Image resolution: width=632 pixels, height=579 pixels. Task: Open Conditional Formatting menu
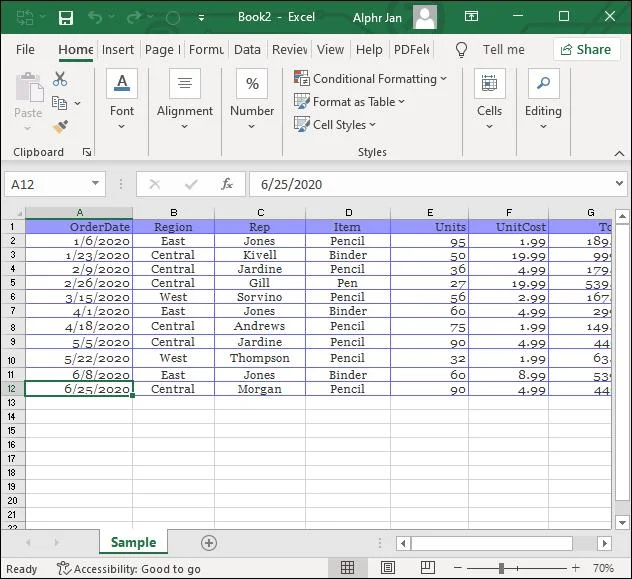370,79
